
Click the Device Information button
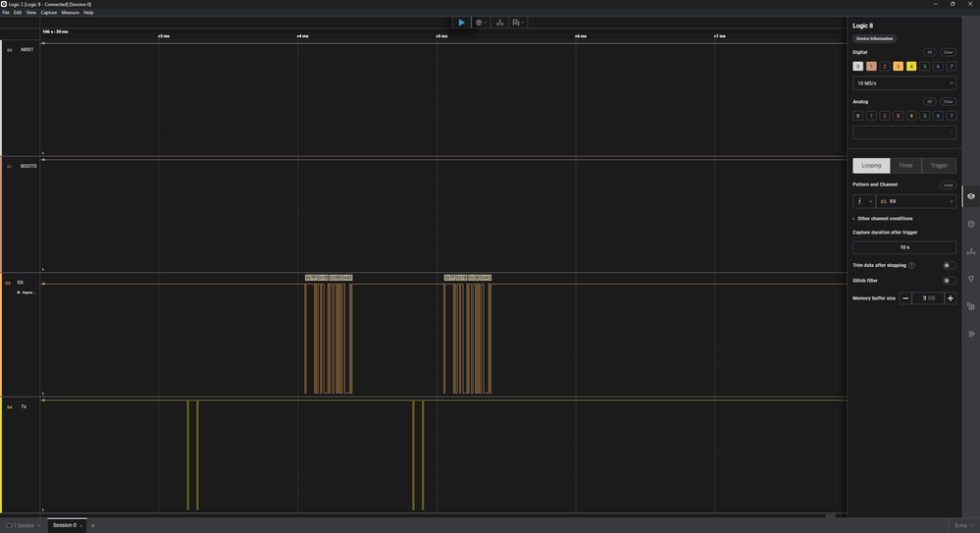tap(874, 38)
